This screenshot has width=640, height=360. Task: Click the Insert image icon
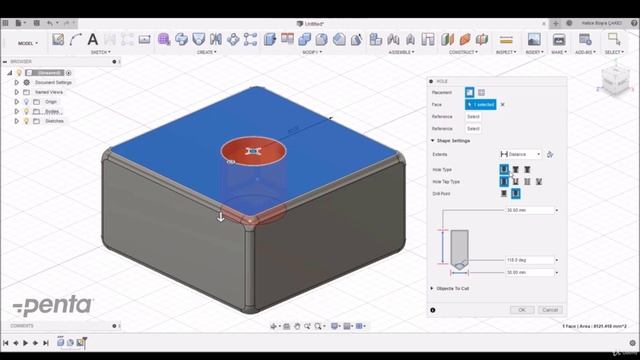coord(534,40)
